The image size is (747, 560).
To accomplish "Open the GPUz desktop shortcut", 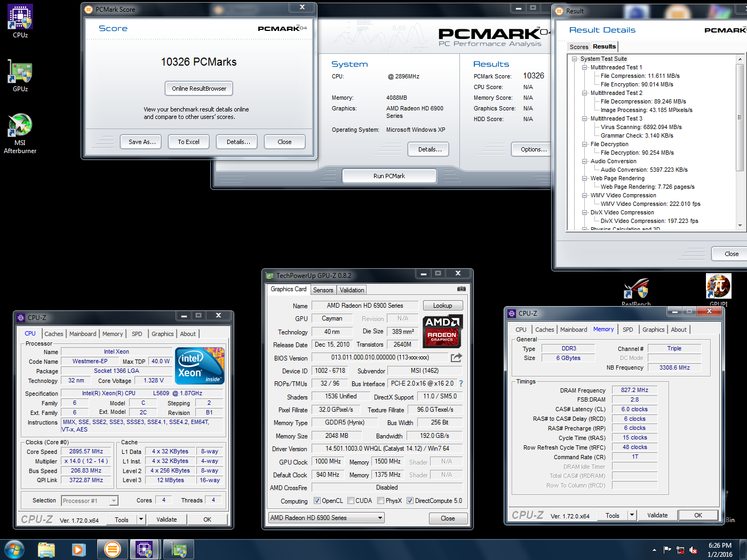I will point(20,75).
